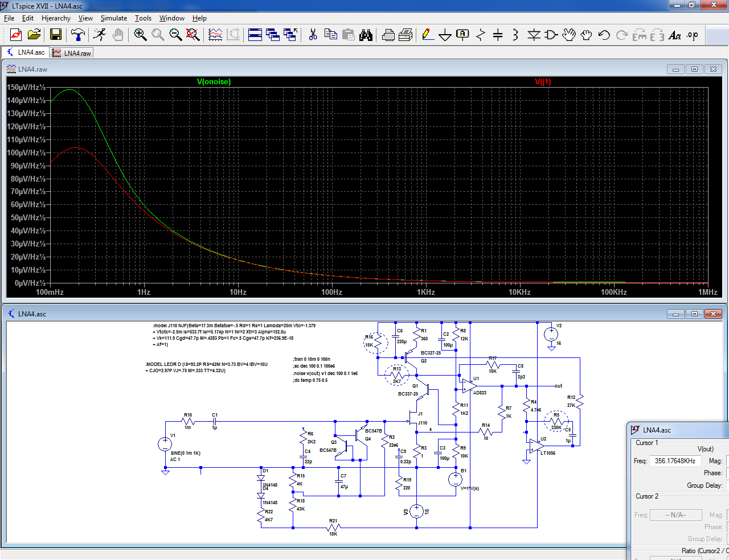
Task: Click the .model J110 NJF directive text
Action: pos(234,326)
